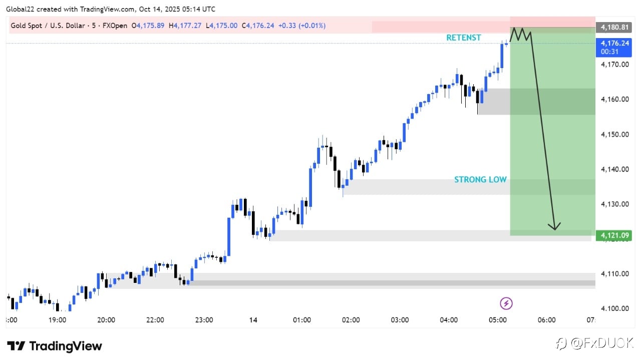Select the red stop-loss zone at top
The image size is (641, 364).
pos(552,21)
